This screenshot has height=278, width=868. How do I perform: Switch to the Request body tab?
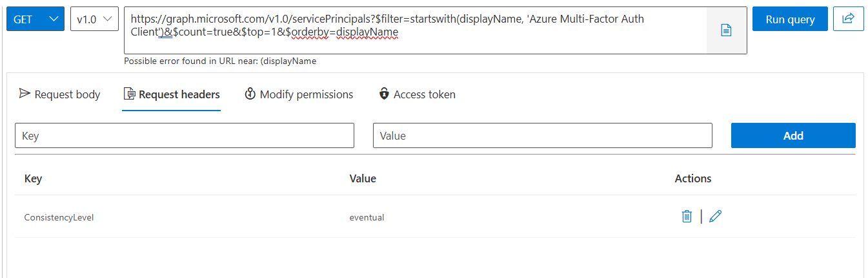60,94
